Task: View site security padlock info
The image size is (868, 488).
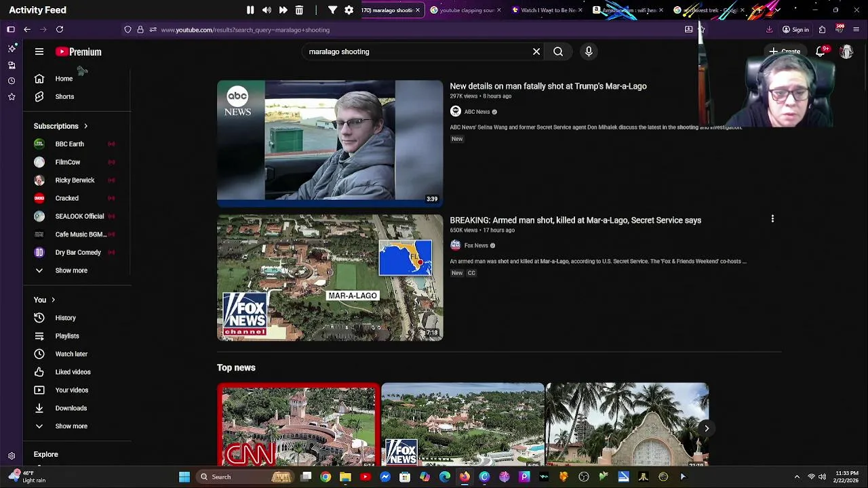Action: [140, 30]
